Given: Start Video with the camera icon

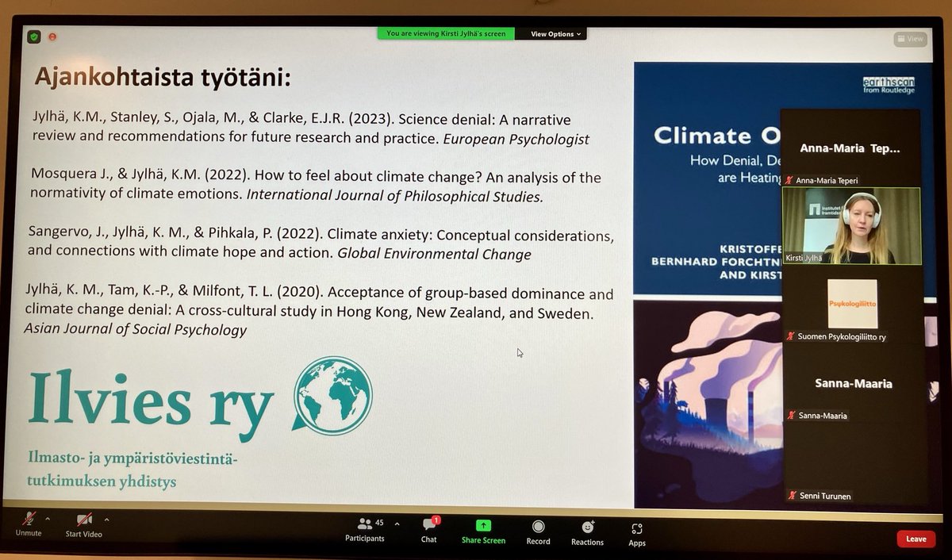Looking at the screenshot, I should 84,525.
